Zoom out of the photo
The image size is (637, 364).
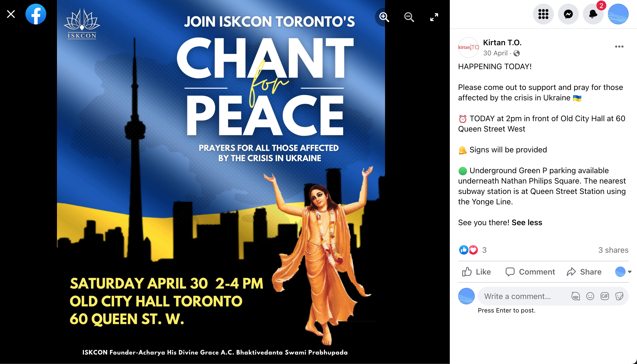click(x=409, y=17)
